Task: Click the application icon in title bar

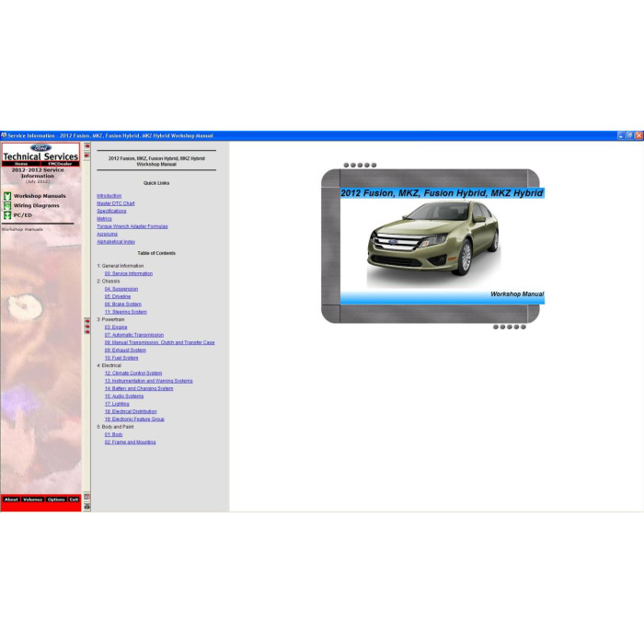Action: (x=4, y=135)
